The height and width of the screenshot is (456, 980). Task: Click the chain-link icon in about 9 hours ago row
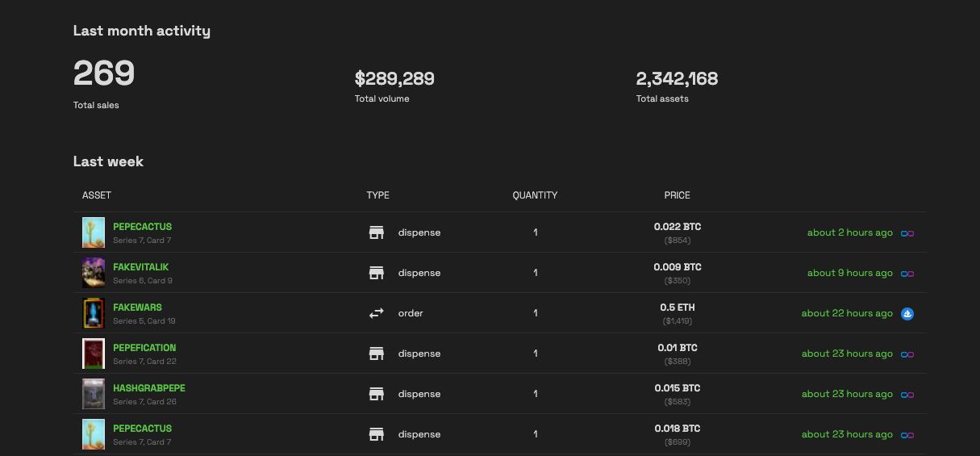point(907,274)
